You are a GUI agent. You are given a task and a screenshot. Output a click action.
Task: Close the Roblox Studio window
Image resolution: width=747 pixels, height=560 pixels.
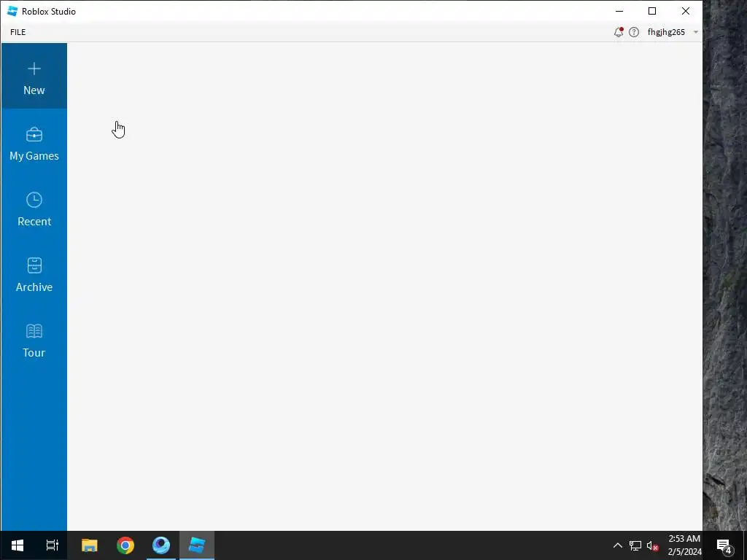686,11
